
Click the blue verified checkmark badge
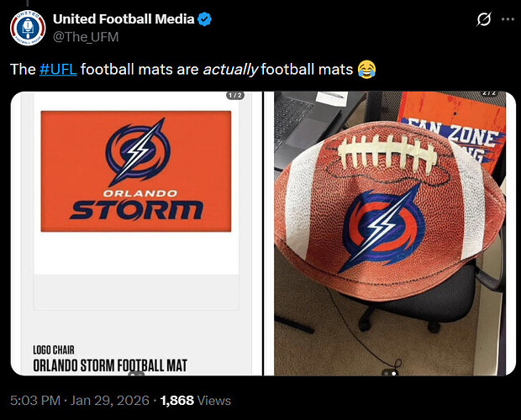coord(205,19)
